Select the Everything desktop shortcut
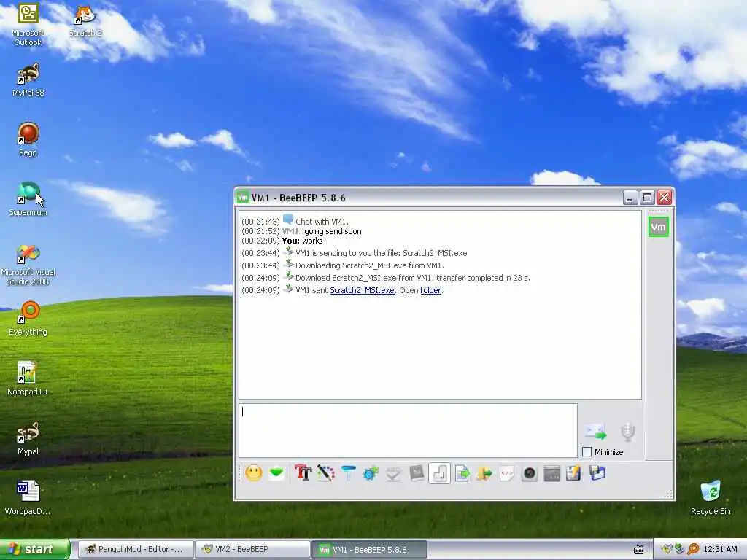The height and width of the screenshot is (560, 747). pos(28,319)
